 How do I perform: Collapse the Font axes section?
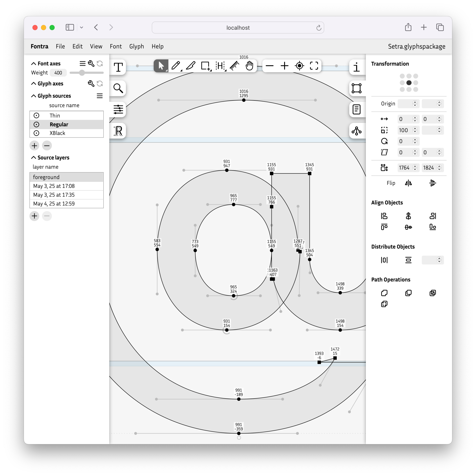(x=34, y=63)
